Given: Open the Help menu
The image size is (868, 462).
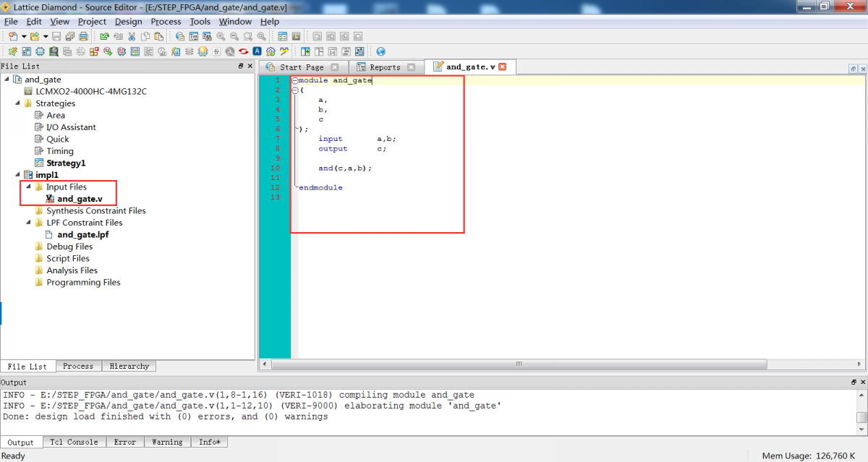Looking at the screenshot, I should coord(270,22).
